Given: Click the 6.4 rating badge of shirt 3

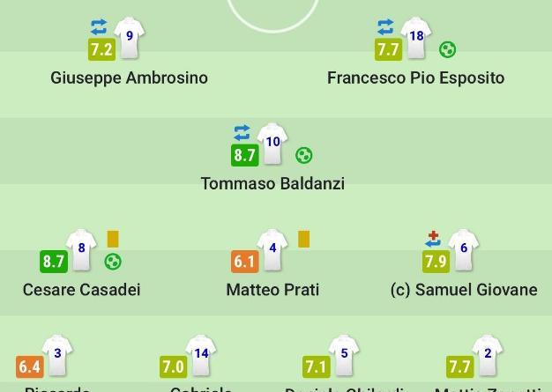Looking at the screenshot, I should point(30,367).
